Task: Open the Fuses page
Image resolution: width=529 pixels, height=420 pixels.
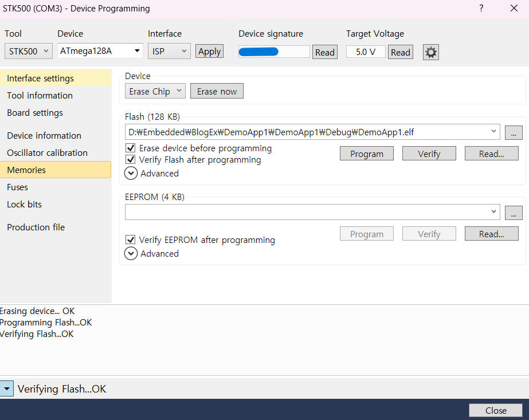Action: [56, 187]
